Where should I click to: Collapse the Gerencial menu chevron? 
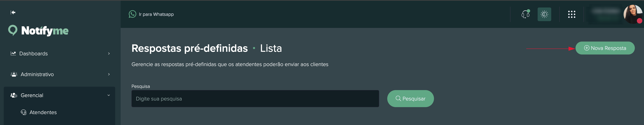pyautogui.click(x=109, y=95)
